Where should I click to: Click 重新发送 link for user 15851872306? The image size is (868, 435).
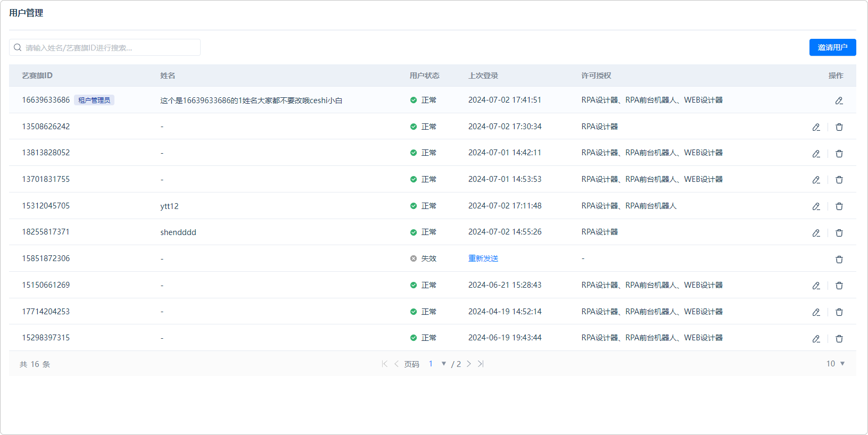[x=483, y=258]
